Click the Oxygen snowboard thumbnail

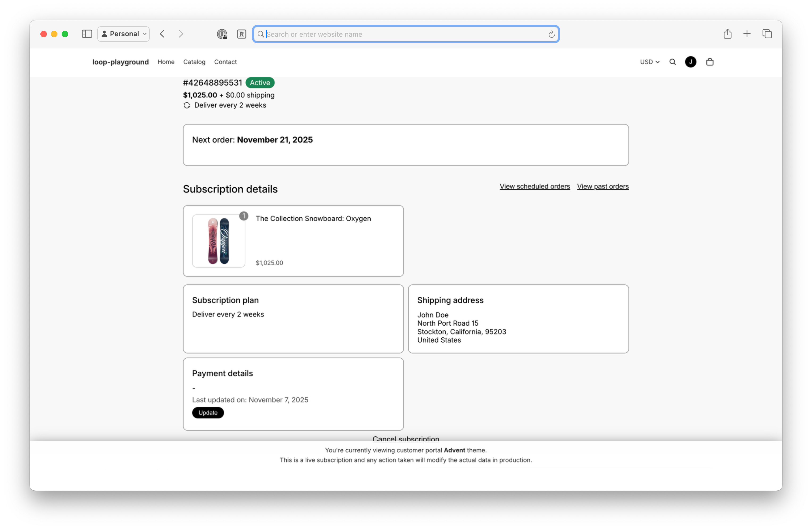(218, 241)
